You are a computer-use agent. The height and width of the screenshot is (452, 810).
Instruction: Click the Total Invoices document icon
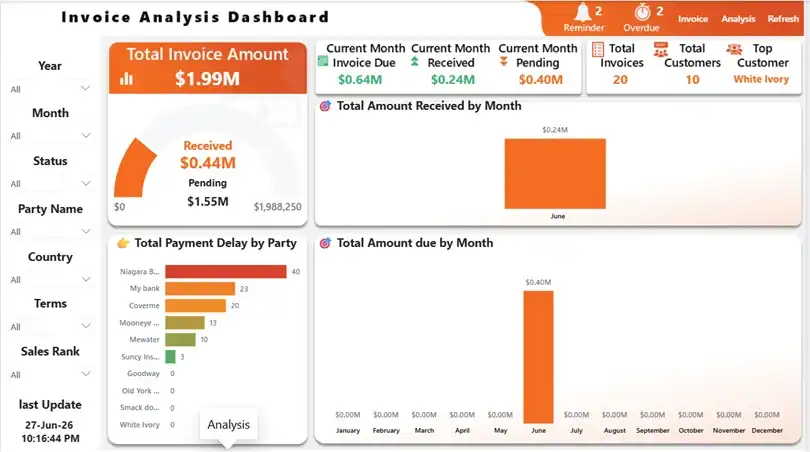(x=598, y=49)
